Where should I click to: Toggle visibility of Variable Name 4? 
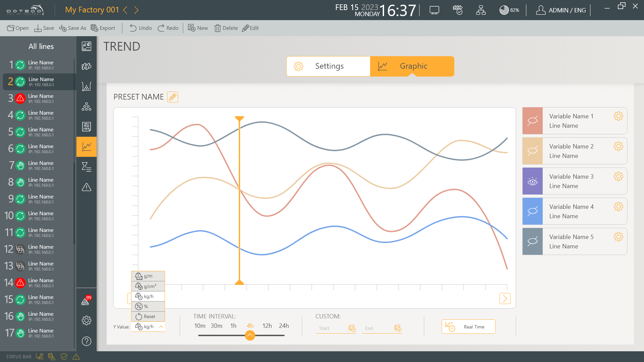click(532, 212)
